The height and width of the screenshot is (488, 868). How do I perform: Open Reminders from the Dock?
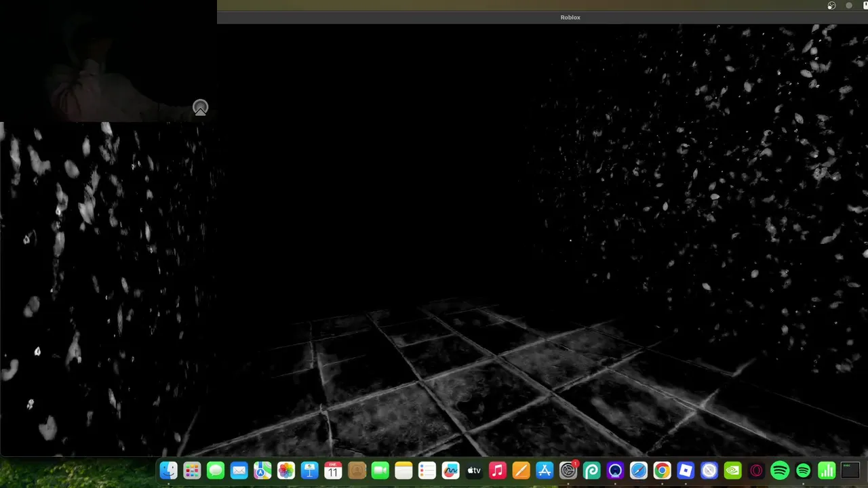pyautogui.click(x=427, y=470)
